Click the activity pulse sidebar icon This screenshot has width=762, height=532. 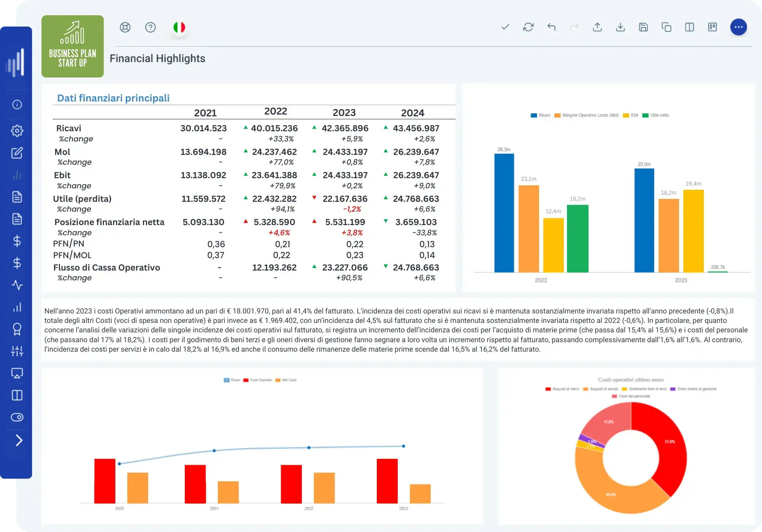(17, 285)
